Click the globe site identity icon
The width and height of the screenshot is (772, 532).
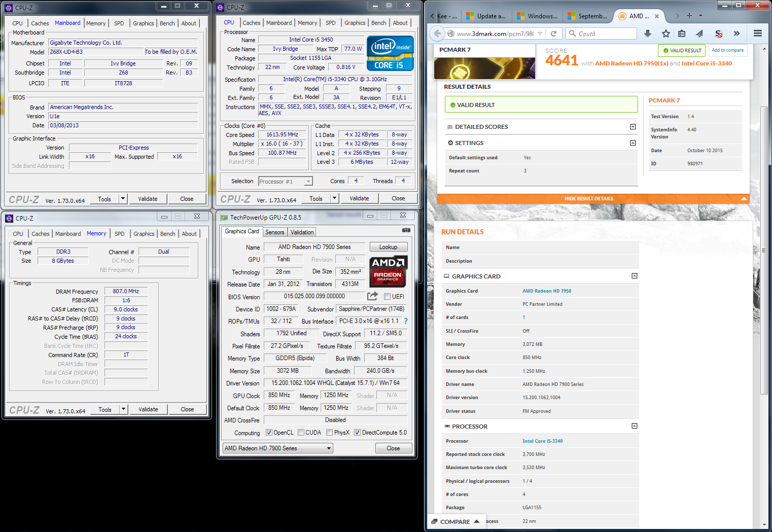point(450,34)
